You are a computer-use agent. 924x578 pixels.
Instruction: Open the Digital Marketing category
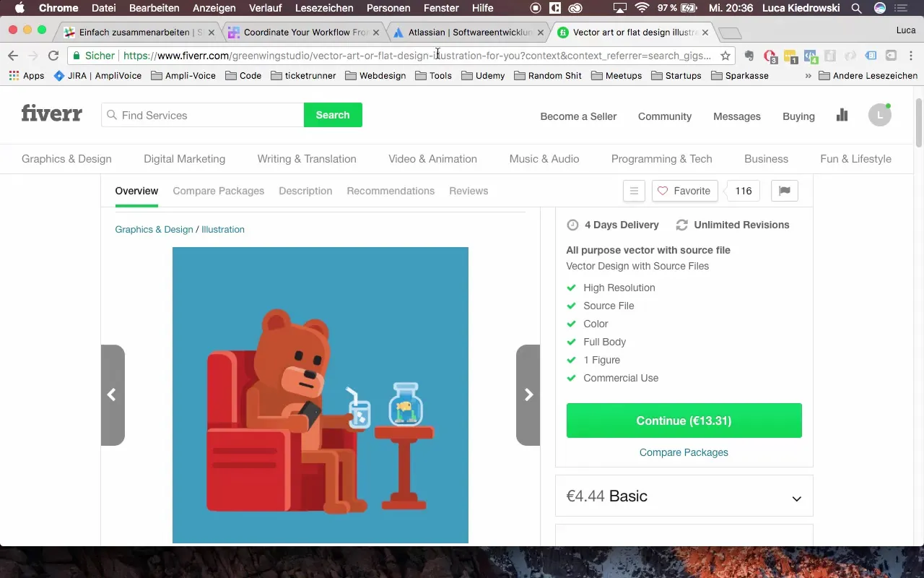pos(184,159)
